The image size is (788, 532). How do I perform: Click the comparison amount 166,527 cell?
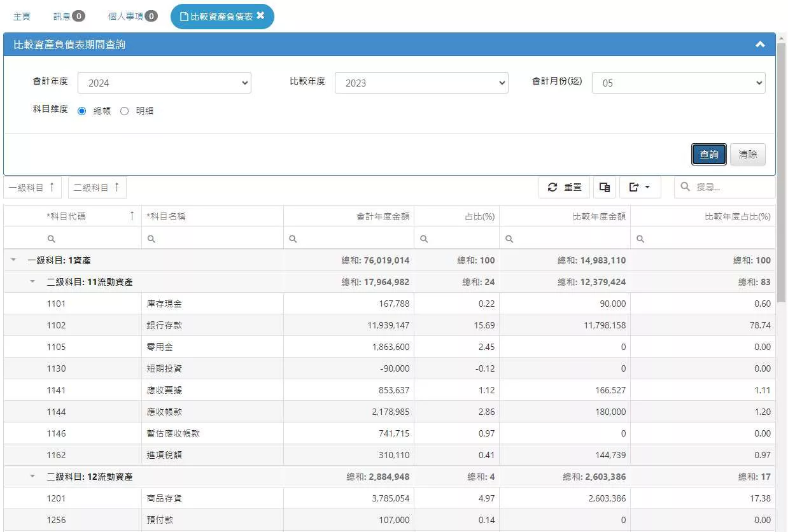pos(565,390)
